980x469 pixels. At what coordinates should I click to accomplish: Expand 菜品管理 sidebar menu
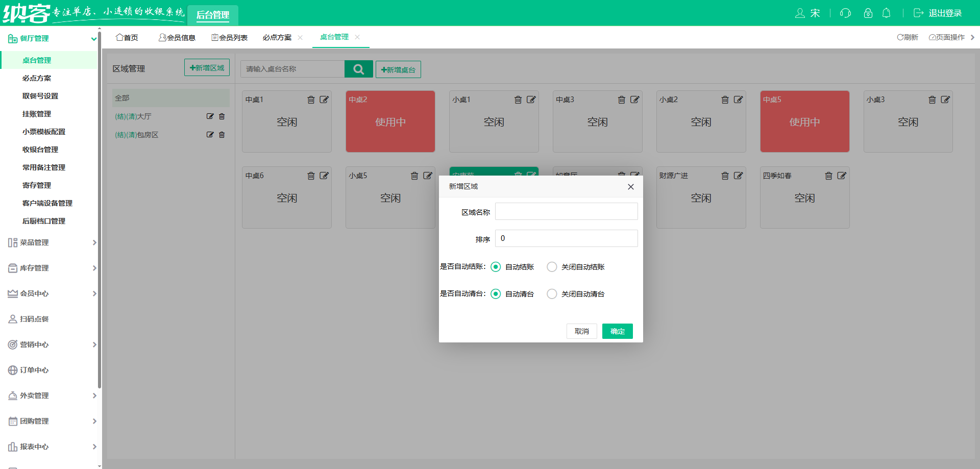(51, 242)
